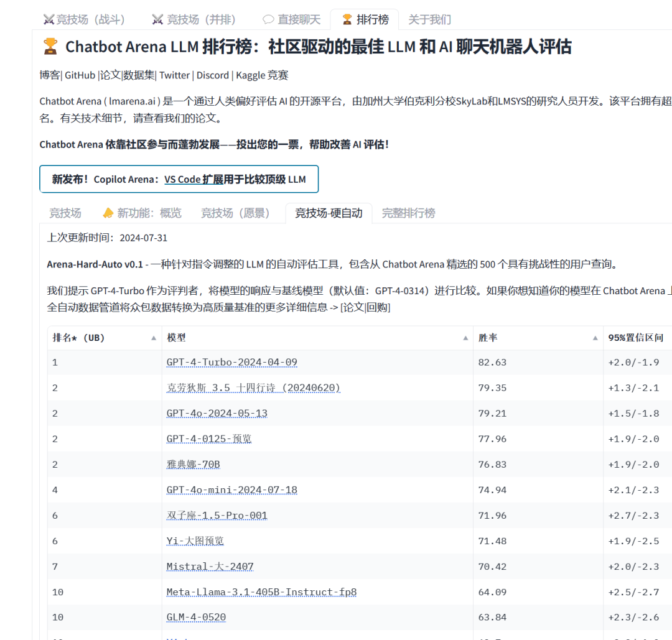
Task: Open the Discord link
Action: 213,75
